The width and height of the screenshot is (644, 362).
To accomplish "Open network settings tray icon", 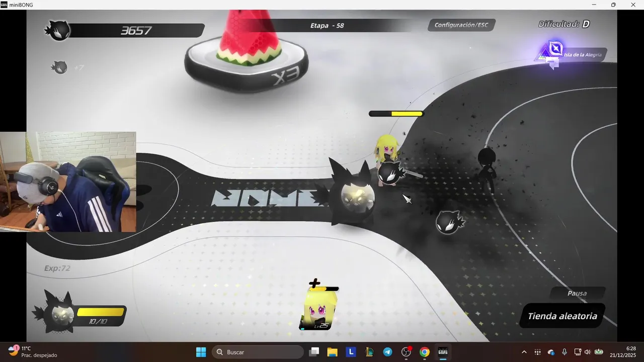I will pyautogui.click(x=578, y=352).
